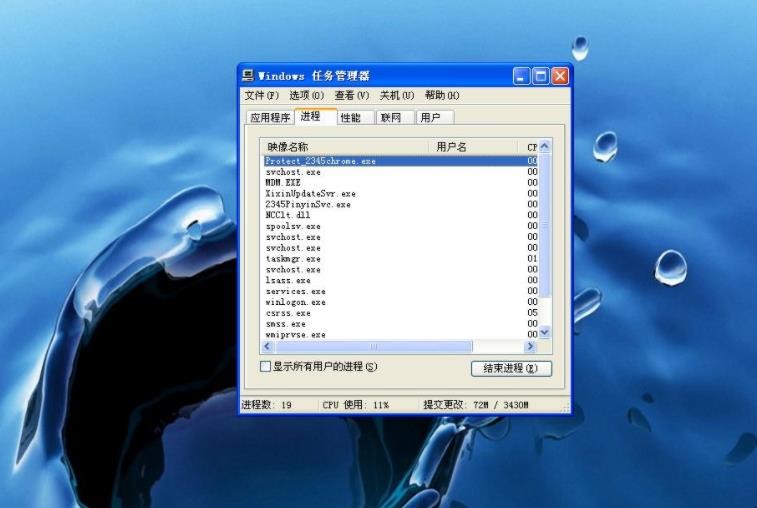Click the process list scroll up arrow
The image size is (757, 508).
[545, 146]
